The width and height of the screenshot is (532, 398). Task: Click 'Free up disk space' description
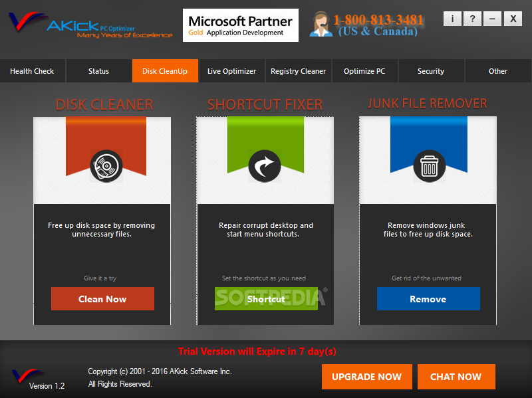[x=102, y=230]
